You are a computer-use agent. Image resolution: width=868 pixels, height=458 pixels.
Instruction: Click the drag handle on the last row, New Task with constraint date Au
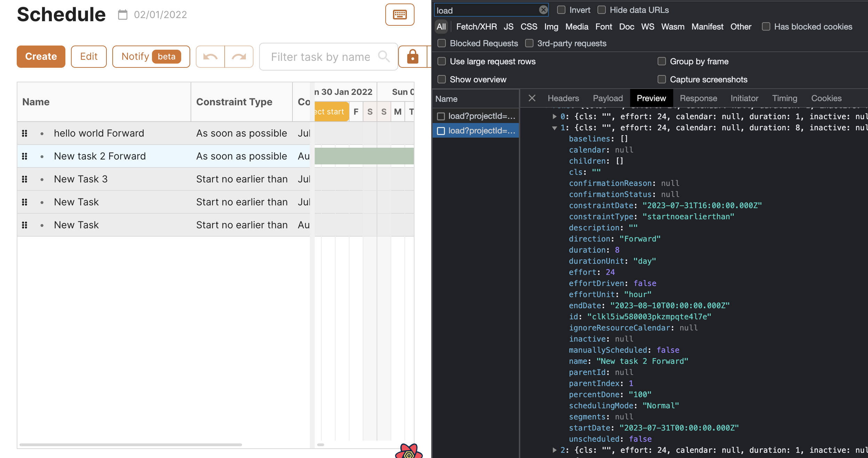point(24,225)
